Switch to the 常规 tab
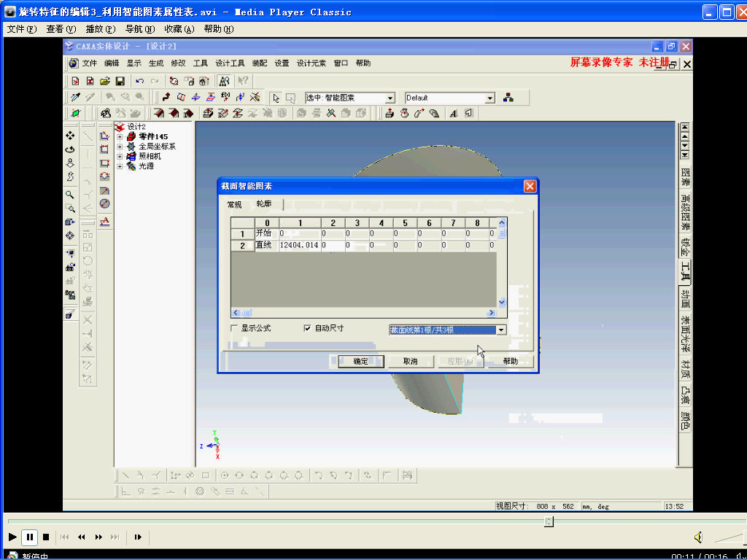The height and width of the screenshot is (560, 747). coord(234,205)
